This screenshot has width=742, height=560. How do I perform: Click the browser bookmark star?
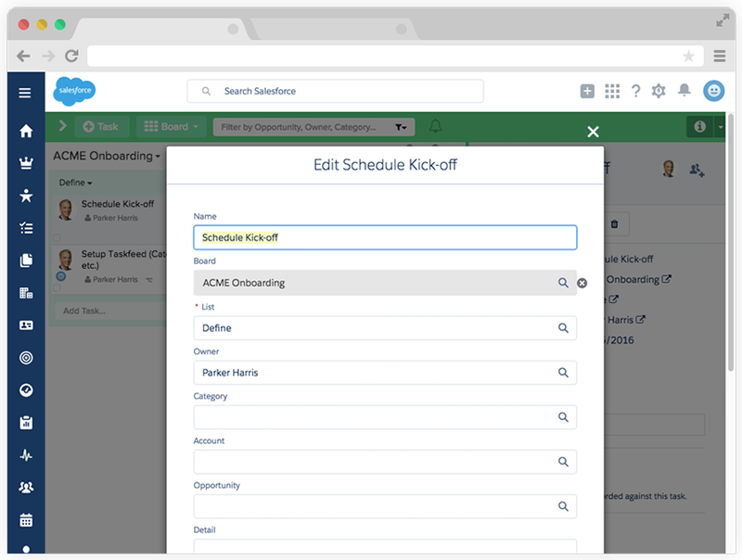688,57
